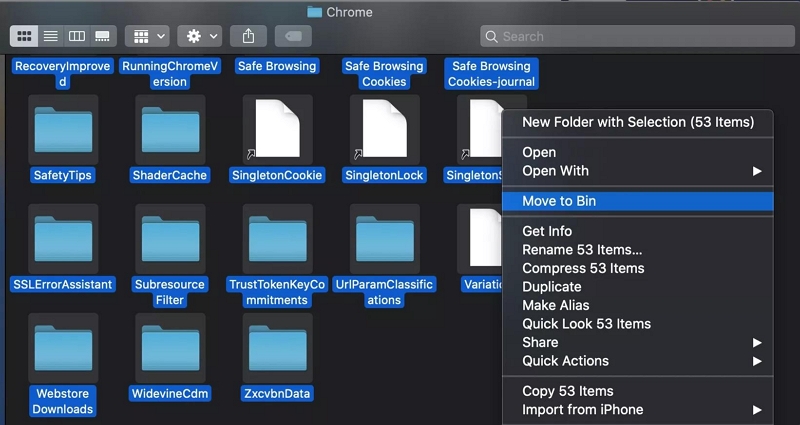The height and width of the screenshot is (425, 800).
Task: Open the item grouping dropdown
Action: 147,36
